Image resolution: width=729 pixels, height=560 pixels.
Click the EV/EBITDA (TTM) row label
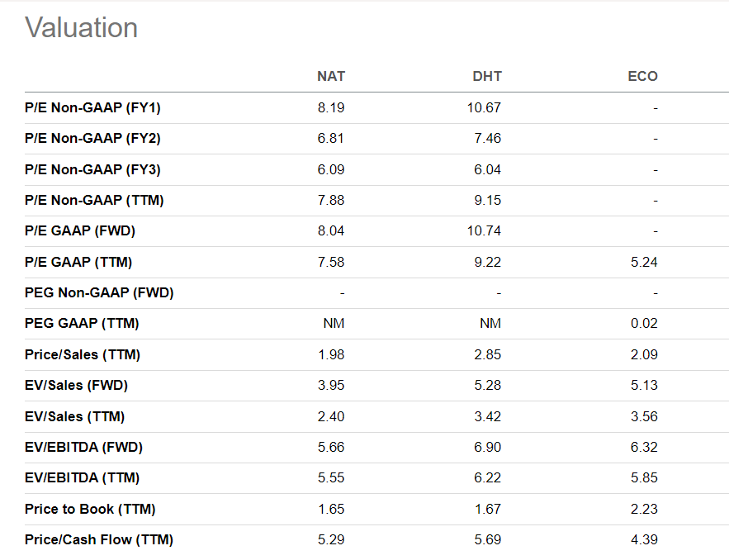82,478
